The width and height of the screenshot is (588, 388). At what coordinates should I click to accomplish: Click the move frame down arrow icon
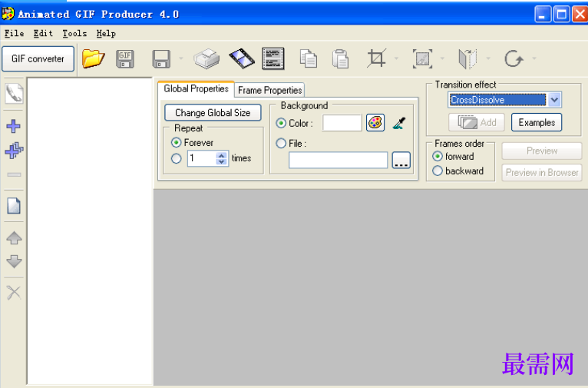tap(14, 261)
